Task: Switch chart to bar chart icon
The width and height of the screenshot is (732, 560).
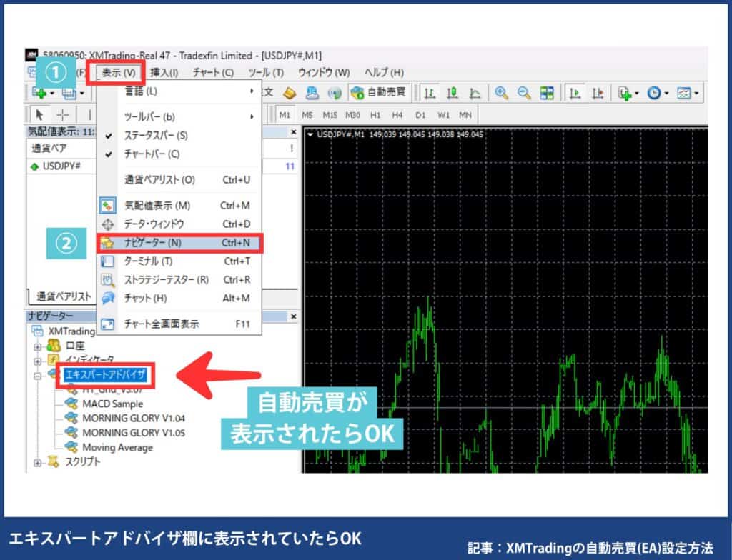Action: [430, 94]
